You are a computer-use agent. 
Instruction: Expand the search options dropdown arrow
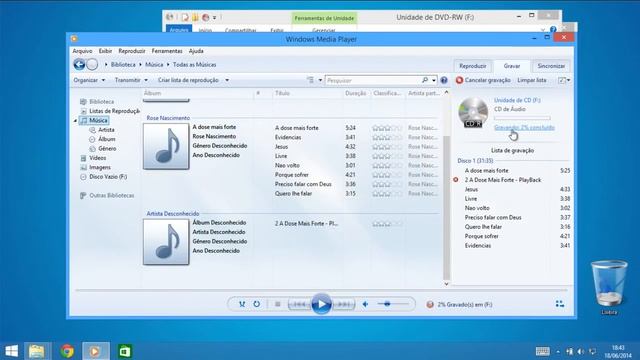tap(433, 80)
